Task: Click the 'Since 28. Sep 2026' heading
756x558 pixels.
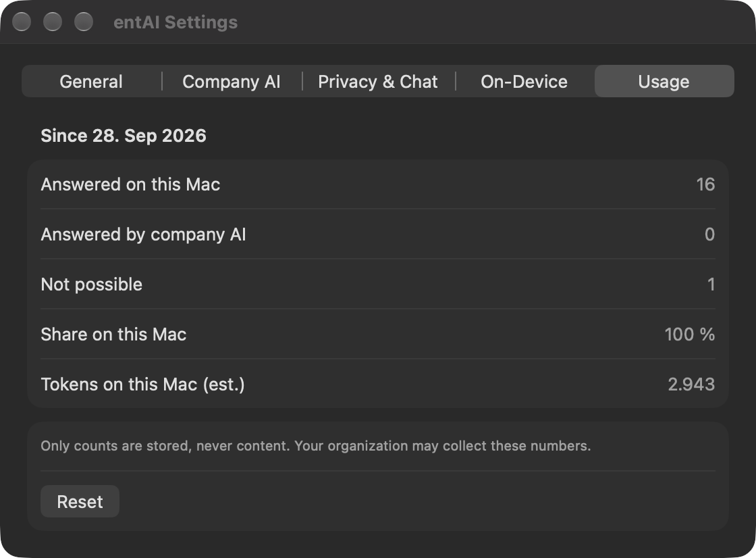Action: 124,136
